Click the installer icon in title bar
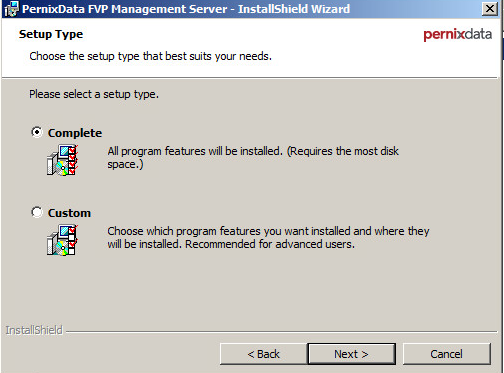 [x=11, y=9]
